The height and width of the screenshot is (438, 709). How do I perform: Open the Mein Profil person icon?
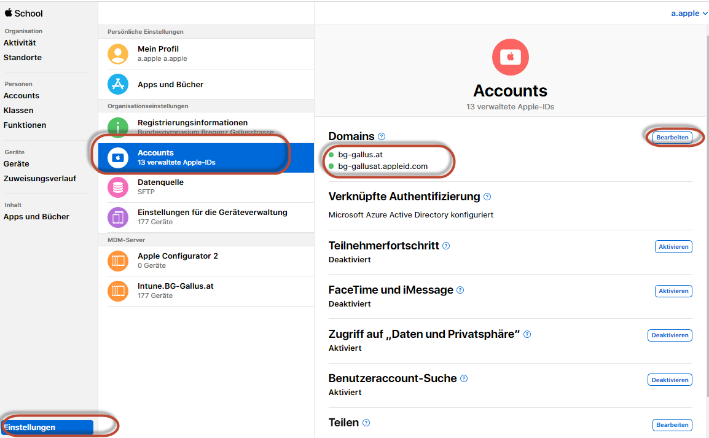tap(118, 54)
